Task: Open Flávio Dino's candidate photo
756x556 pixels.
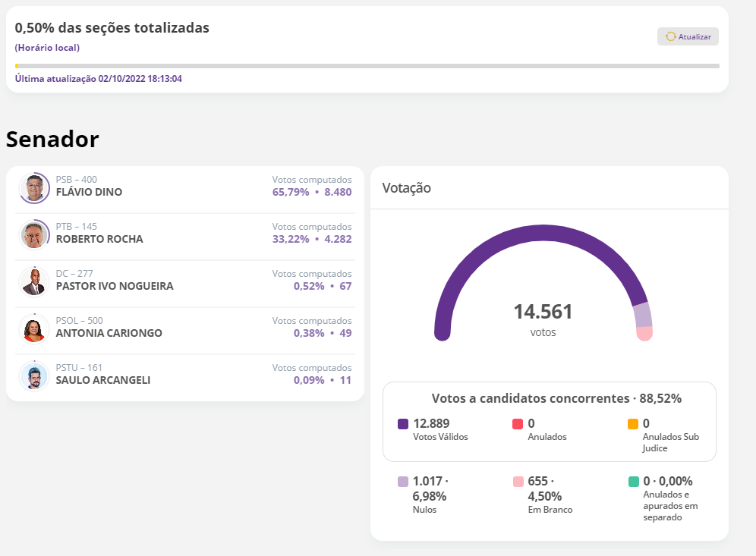Action: tap(34, 189)
